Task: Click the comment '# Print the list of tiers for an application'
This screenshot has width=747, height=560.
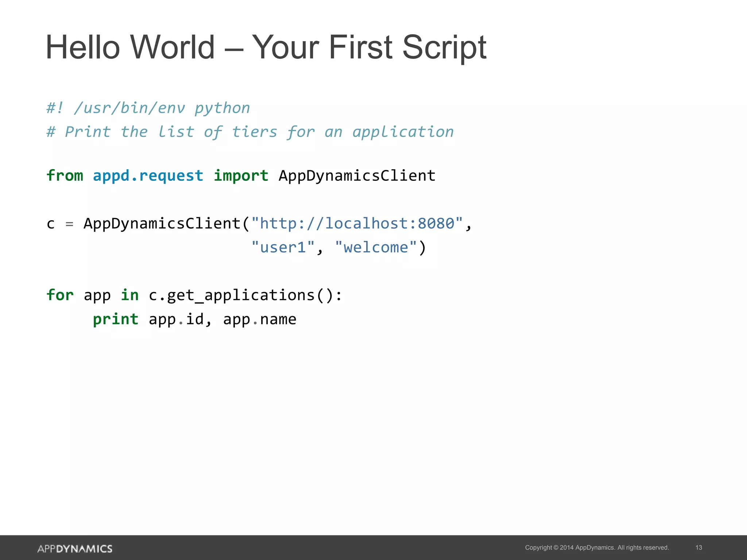Action: [250, 132]
